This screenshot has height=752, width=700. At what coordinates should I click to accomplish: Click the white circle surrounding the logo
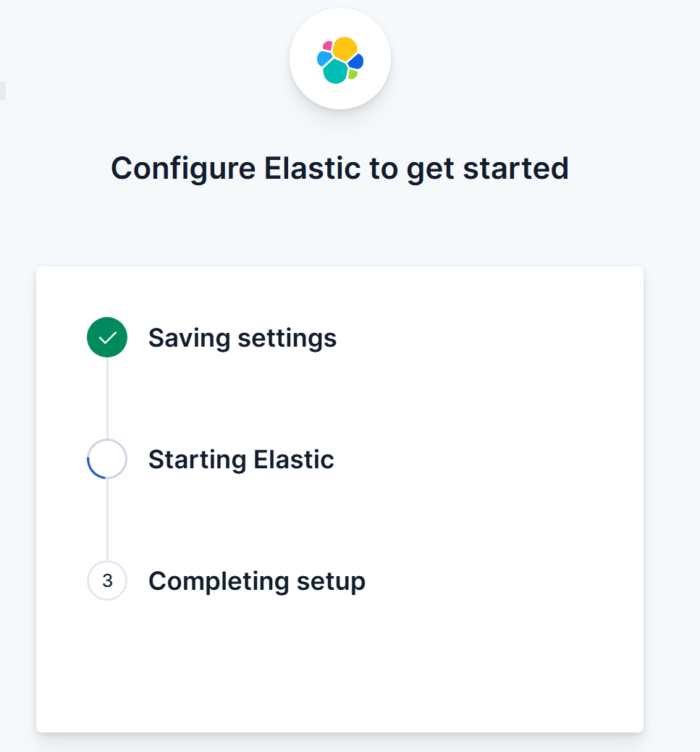click(340, 59)
